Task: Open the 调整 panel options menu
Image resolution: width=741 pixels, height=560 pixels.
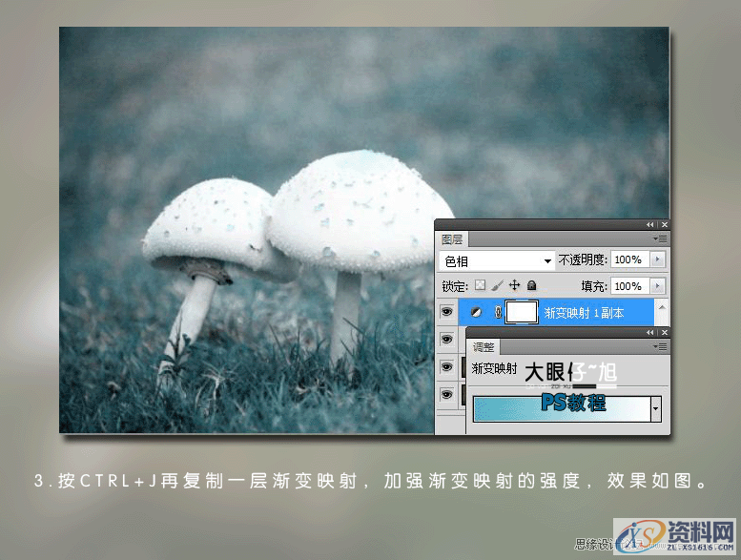Action: pyautogui.click(x=660, y=347)
